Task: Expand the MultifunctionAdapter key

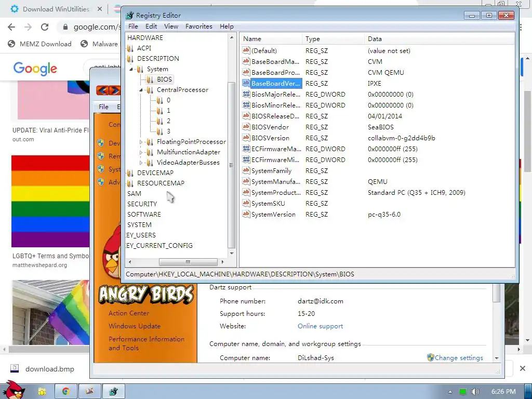Action: [141, 152]
